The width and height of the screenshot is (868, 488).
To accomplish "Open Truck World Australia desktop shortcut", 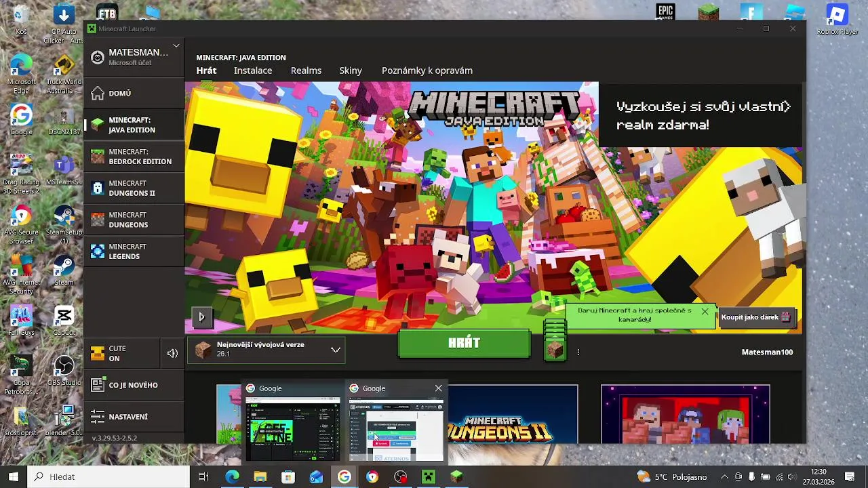I will click(63, 74).
